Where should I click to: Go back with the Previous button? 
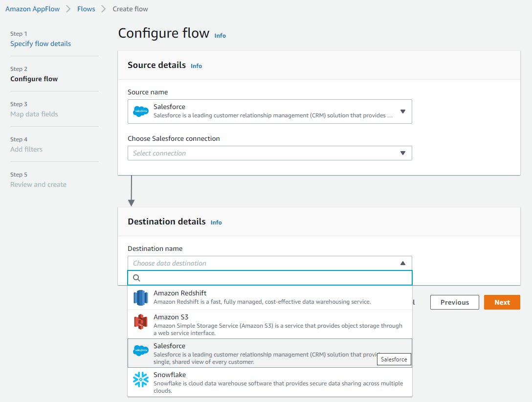[454, 302]
